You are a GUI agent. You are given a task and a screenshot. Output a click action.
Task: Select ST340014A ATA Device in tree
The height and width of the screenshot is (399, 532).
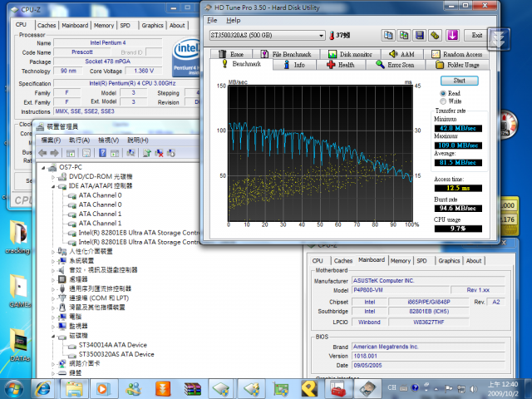113,345
